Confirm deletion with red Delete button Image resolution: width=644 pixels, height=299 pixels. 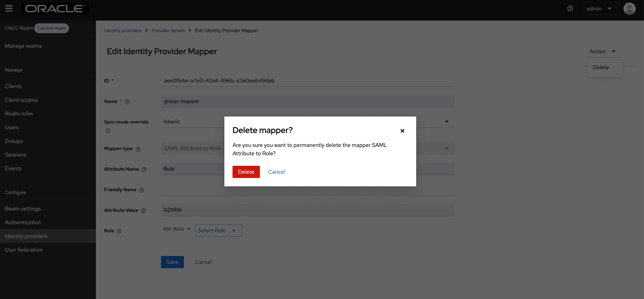coord(246,172)
